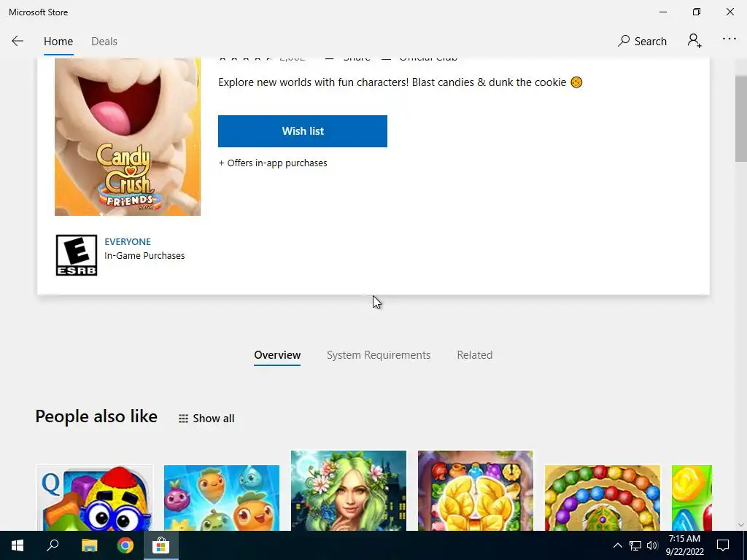Go back with the back arrow
Image resolution: width=747 pixels, height=560 pixels.
[x=18, y=41]
